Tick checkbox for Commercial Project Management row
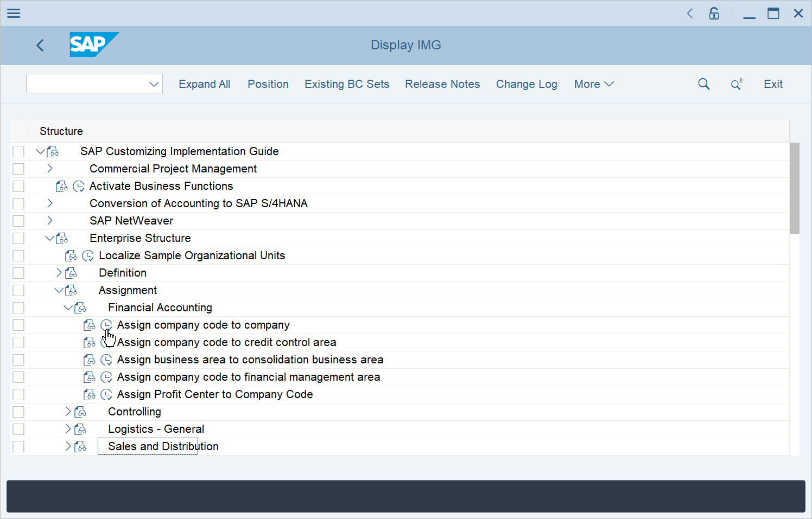The width and height of the screenshot is (812, 519). pos(18,169)
